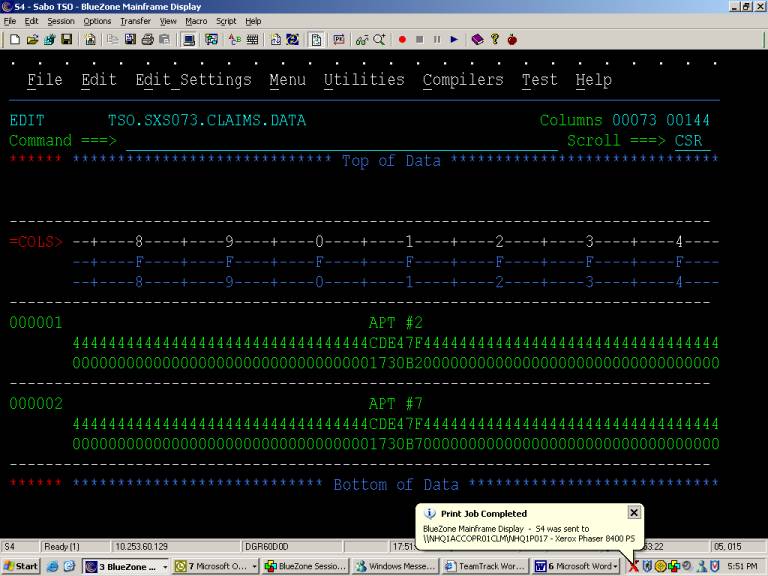Viewport: 768px width, 576px height.
Task: Open the View menu
Action: (168, 21)
